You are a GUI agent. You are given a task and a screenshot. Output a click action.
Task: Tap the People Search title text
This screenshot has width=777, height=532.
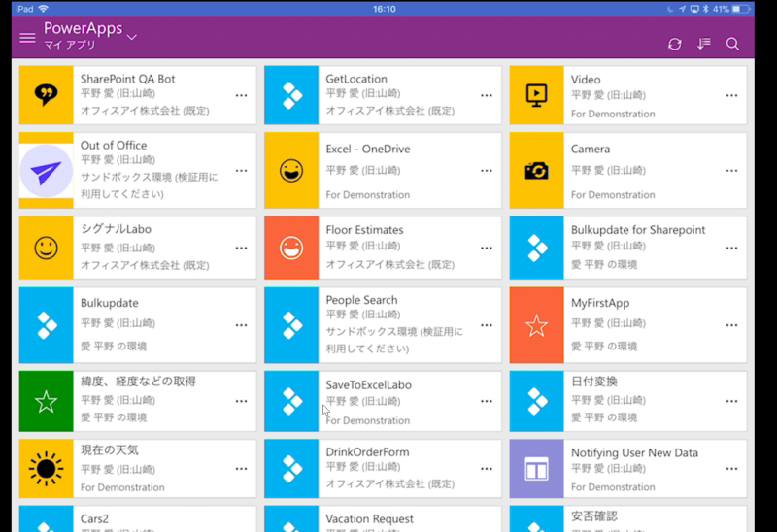pos(361,300)
